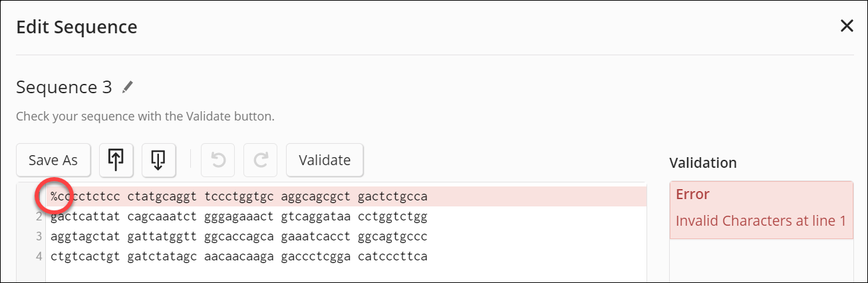The image size is (868, 283).
Task: Click the red Error label in Validation
Action: coord(692,194)
